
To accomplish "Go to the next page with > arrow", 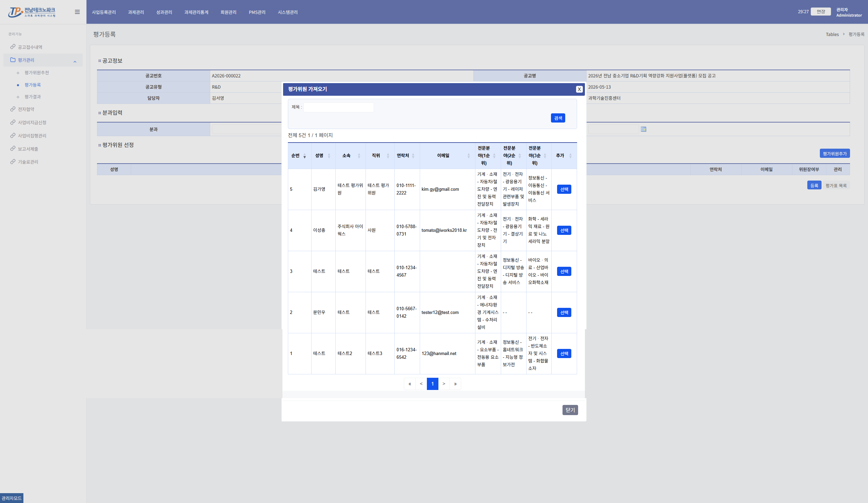I will point(443,384).
